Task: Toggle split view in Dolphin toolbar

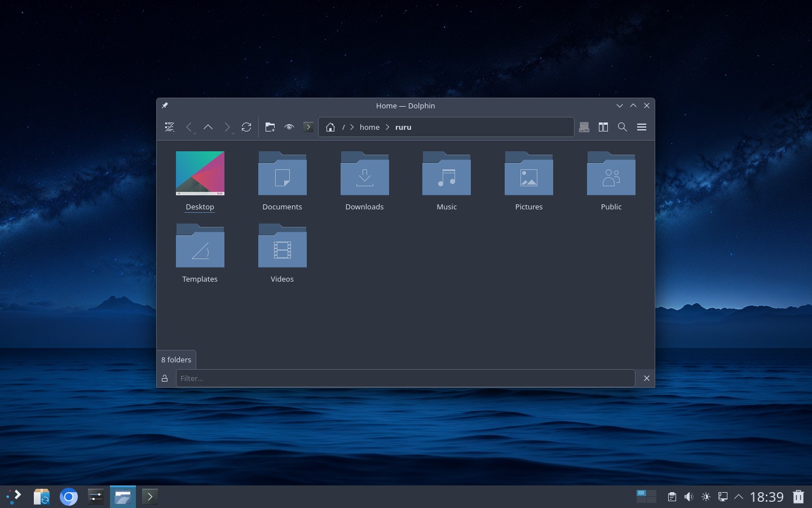Action: coord(603,127)
